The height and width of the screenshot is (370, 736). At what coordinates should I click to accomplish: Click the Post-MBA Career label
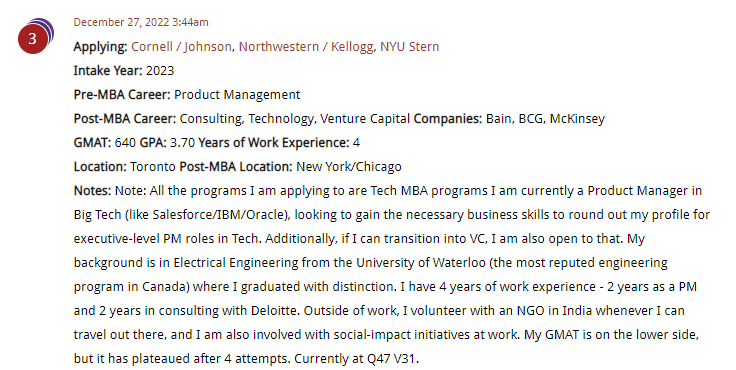click(x=125, y=118)
